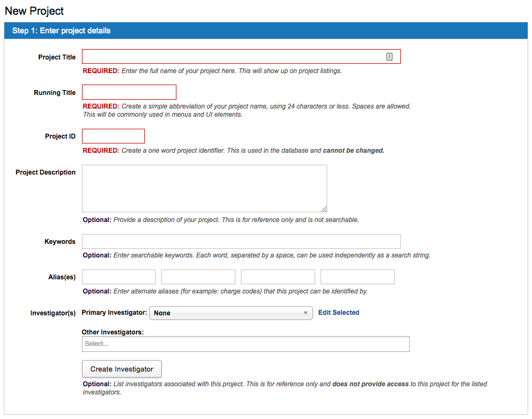
Task: Click the contact autofill icon in Project Title
Action: [x=389, y=57]
